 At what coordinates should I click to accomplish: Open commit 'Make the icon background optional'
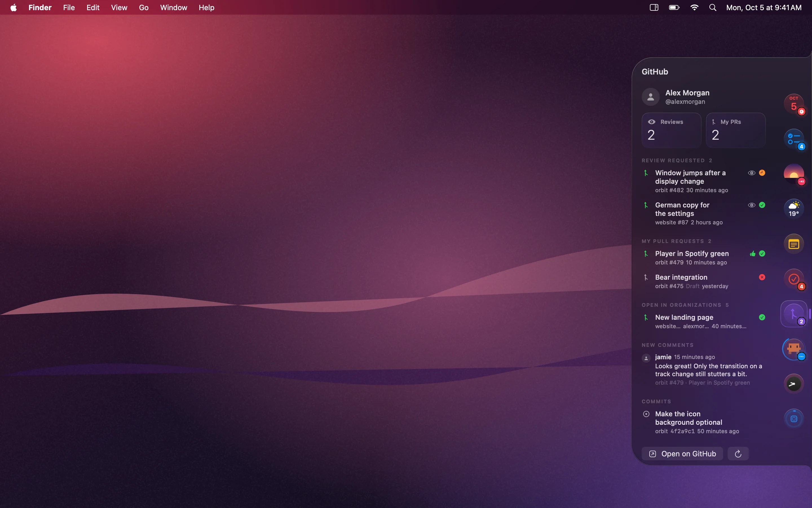(703, 422)
